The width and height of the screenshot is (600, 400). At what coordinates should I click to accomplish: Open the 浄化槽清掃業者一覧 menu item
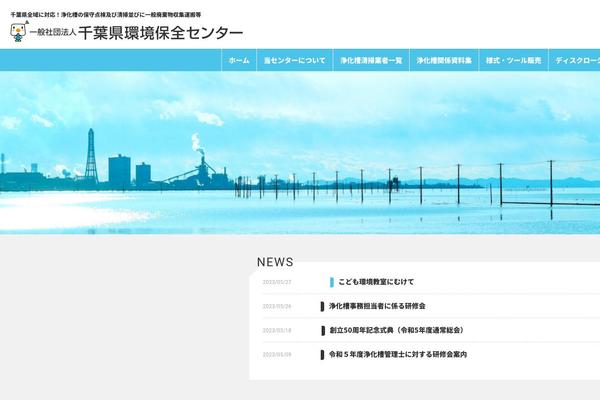[371, 60]
